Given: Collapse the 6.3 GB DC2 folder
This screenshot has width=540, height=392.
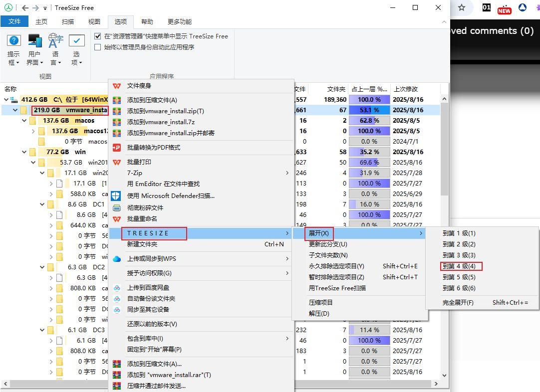Looking at the screenshot, I should (x=42, y=267).
